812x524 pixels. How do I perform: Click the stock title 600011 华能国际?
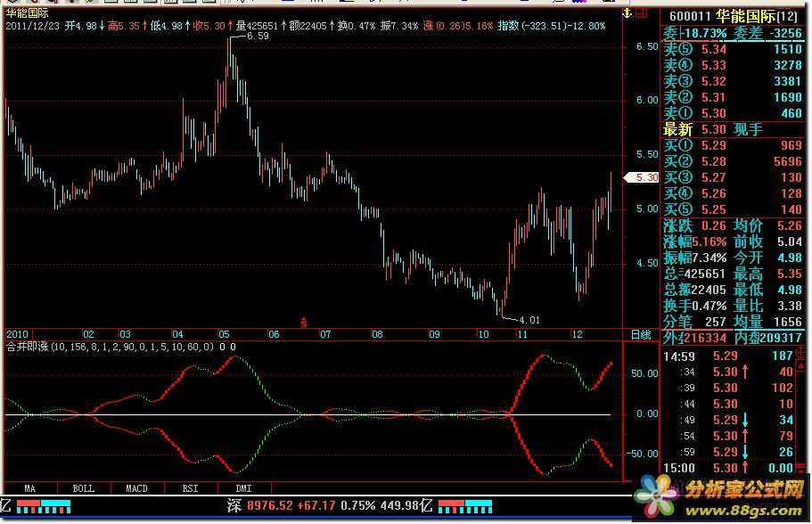733,16
